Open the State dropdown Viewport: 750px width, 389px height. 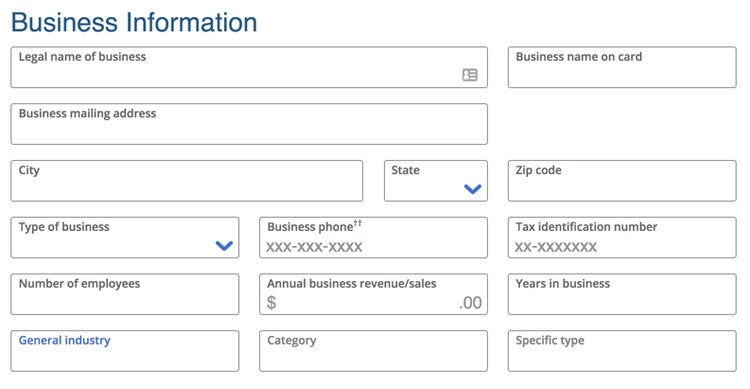[x=436, y=181]
